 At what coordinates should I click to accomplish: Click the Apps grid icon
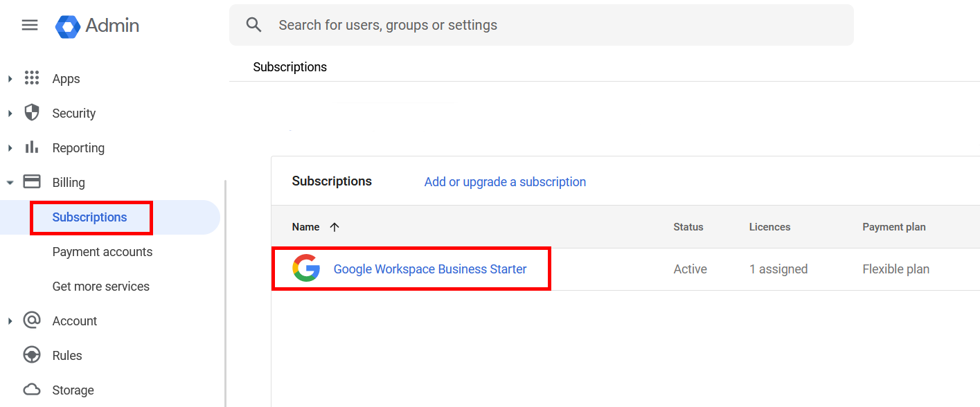(32, 78)
